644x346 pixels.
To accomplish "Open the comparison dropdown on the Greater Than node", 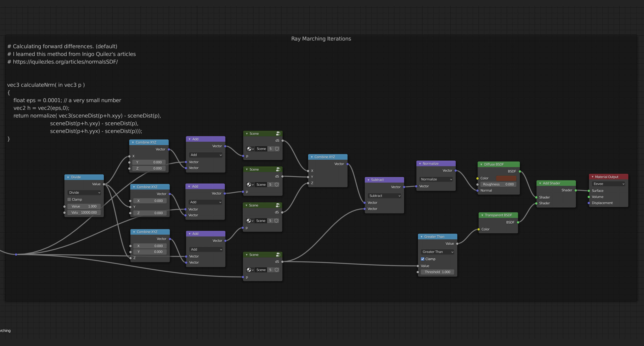I will pos(437,252).
